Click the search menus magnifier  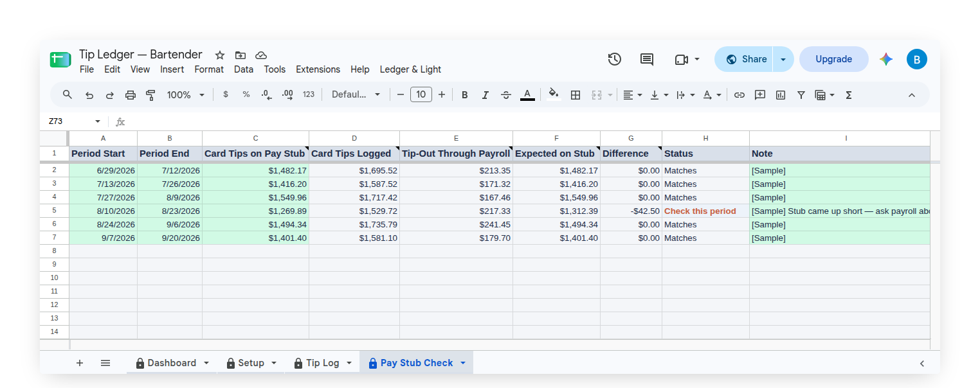[68, 94]
